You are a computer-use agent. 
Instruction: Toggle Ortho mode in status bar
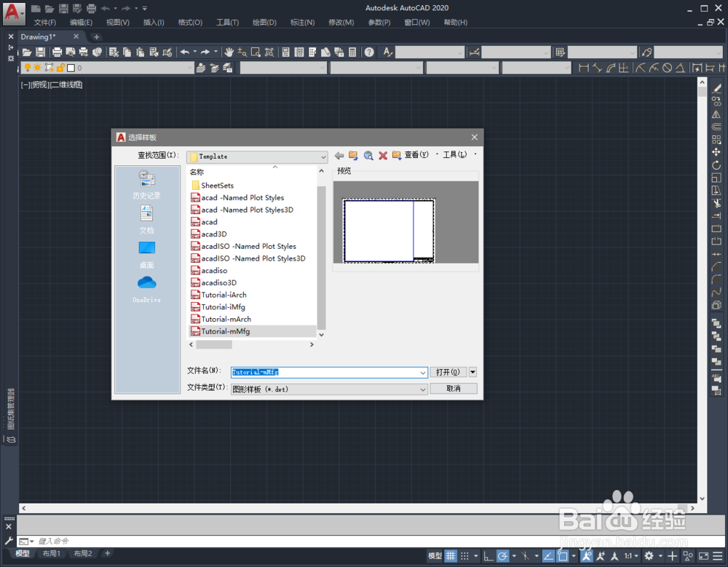pyautogui.click(x=488, y=556)
